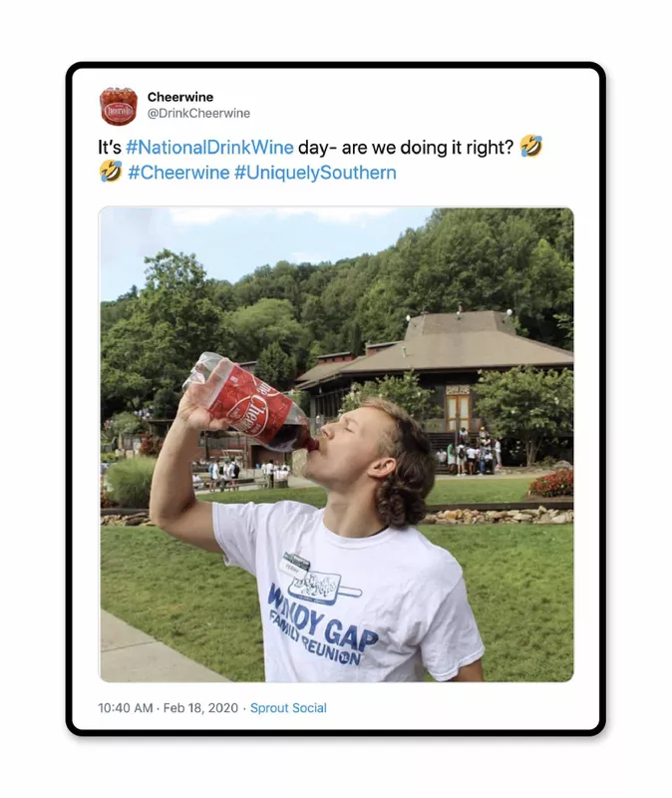Click the laughing emoji ending the first line

click(531, 148)
